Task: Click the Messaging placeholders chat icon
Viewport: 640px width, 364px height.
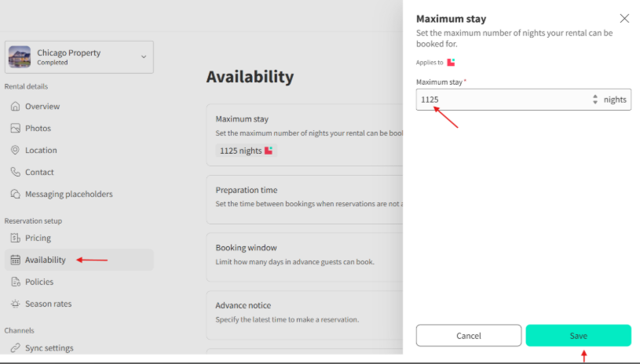Action: point(15,195)
